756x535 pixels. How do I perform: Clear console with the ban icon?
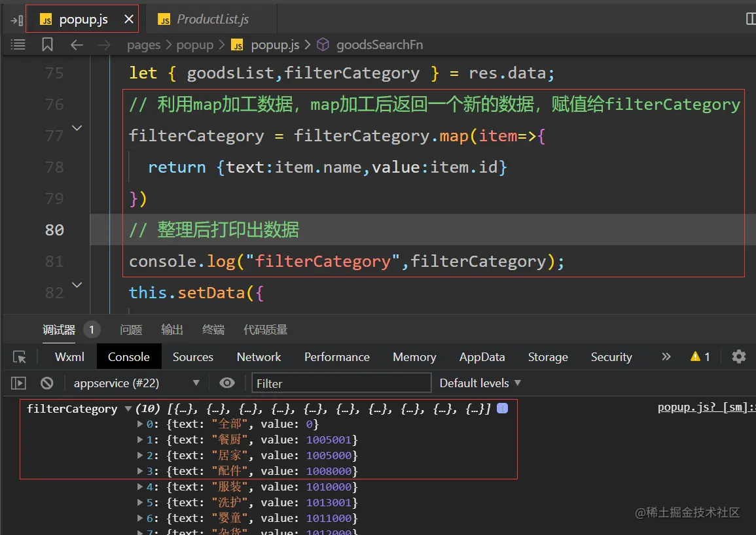coord(46,383)
